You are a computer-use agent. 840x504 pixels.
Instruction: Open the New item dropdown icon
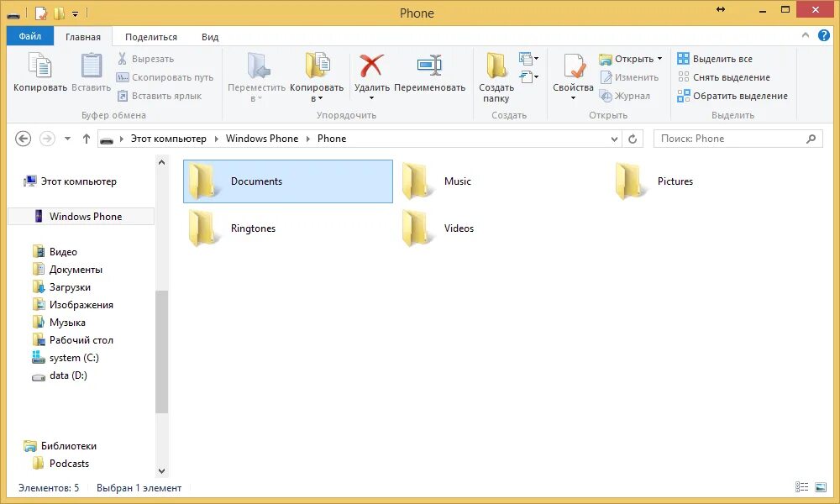coord(528,58)
